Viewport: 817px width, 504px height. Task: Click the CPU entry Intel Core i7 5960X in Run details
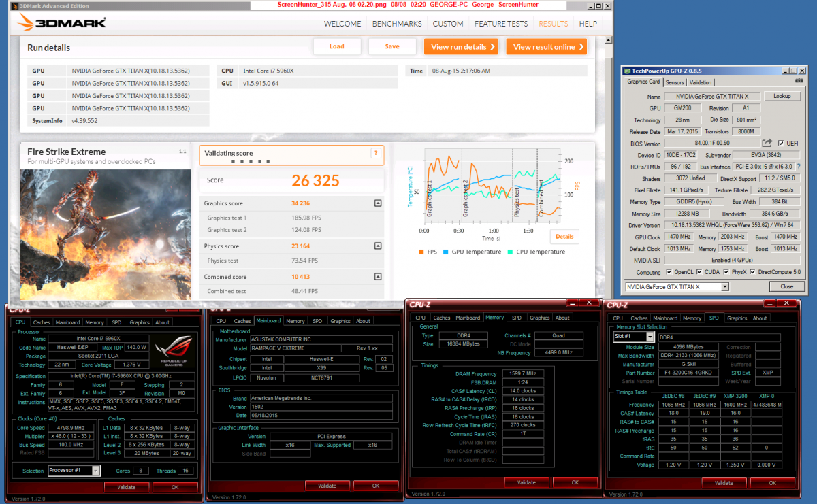pyautogui.click(x=269, y=71)
